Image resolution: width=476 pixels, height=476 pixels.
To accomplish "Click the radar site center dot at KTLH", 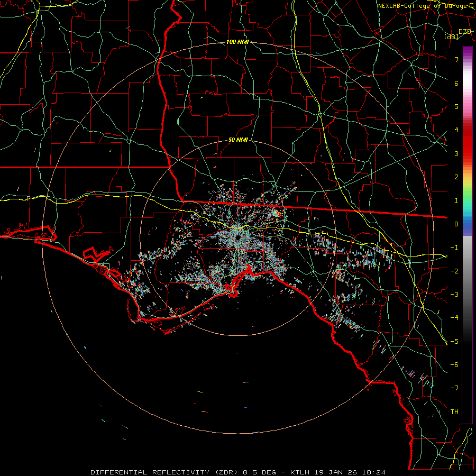I will tap(238, 237).
